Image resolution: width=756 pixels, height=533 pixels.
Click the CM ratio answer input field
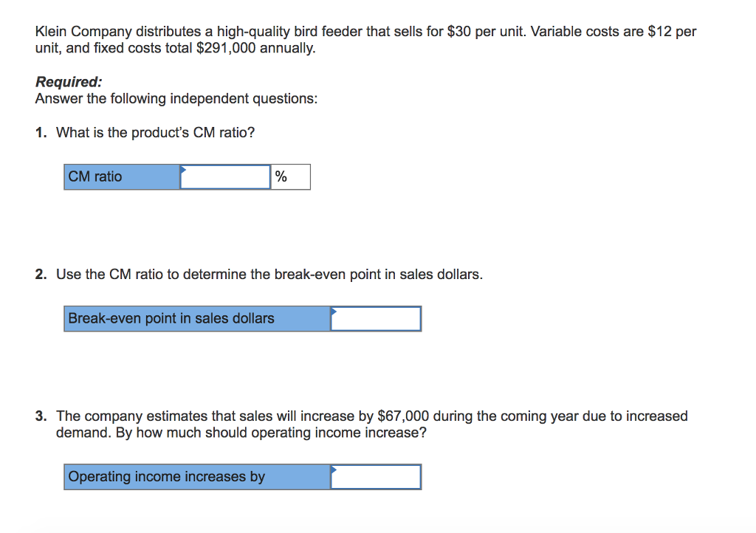coord(225,177)
